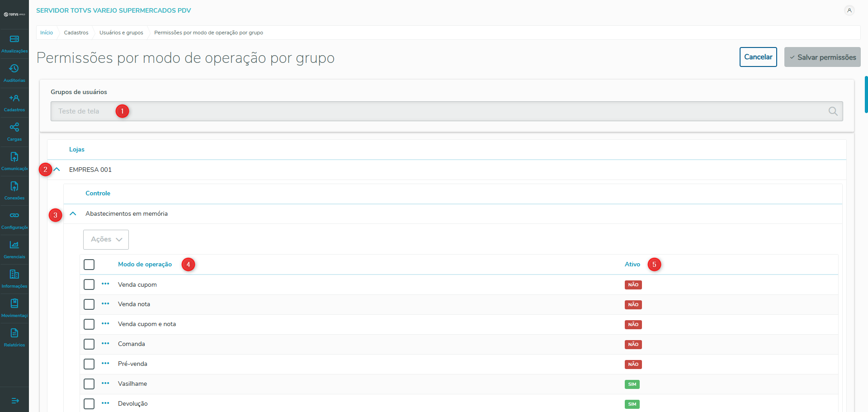Open the Auditorias history icon
Viewport: 868px width, 412px height.
pyautogui.click(x=14, y=69)
